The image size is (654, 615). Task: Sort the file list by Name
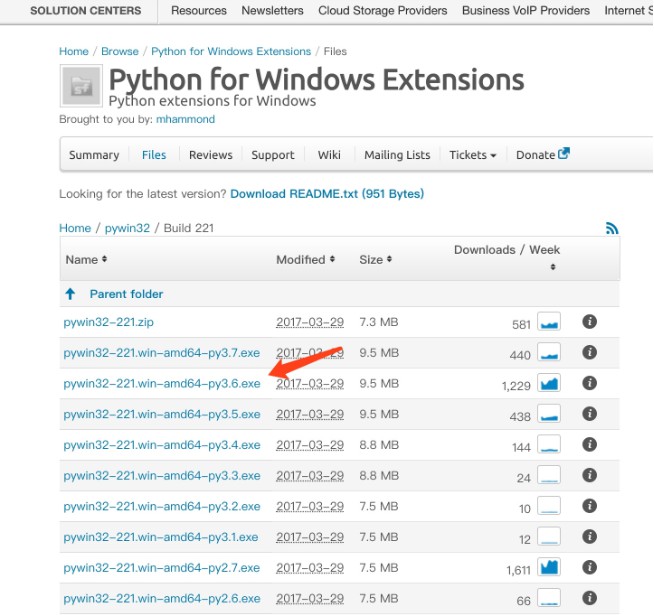(86, 260)
